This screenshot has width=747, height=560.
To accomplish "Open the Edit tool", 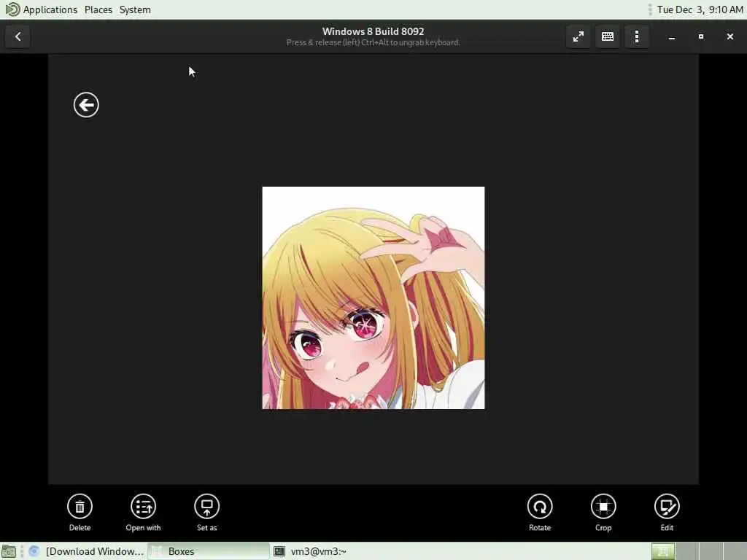I will point(667,507).
